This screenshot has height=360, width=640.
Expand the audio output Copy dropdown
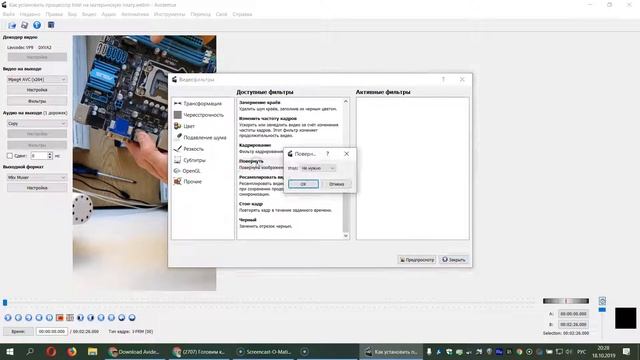(x=37, y=123)
